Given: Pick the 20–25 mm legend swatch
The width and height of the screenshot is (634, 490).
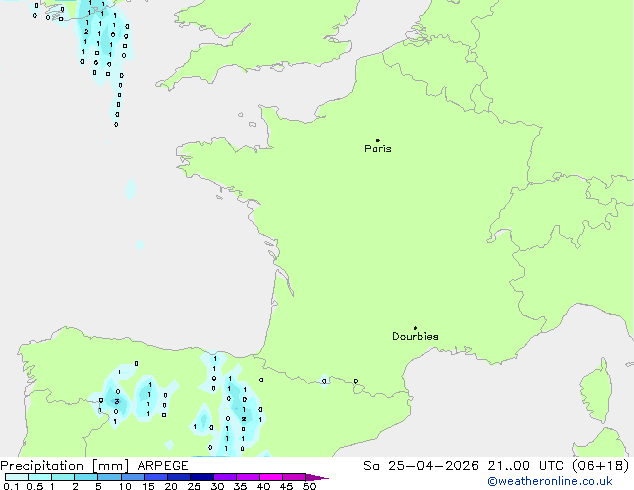Looking at the screenshot, I should click(x=179, y=477).
